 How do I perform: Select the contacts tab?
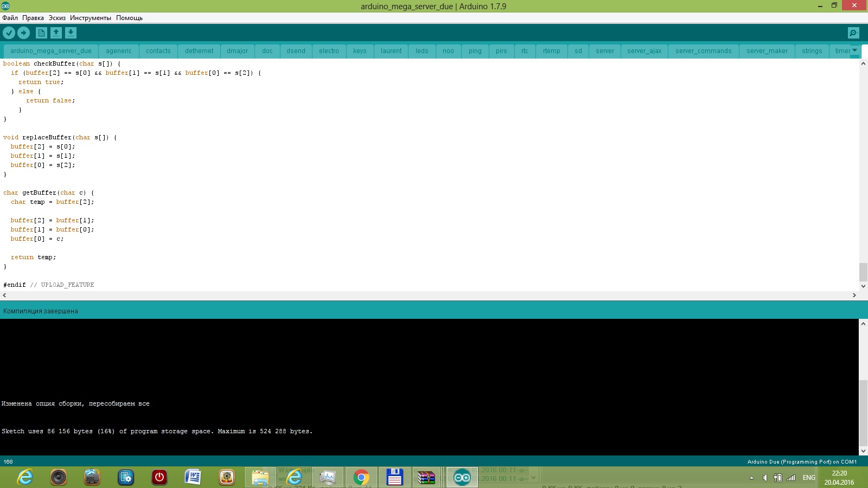pos(158,51)
